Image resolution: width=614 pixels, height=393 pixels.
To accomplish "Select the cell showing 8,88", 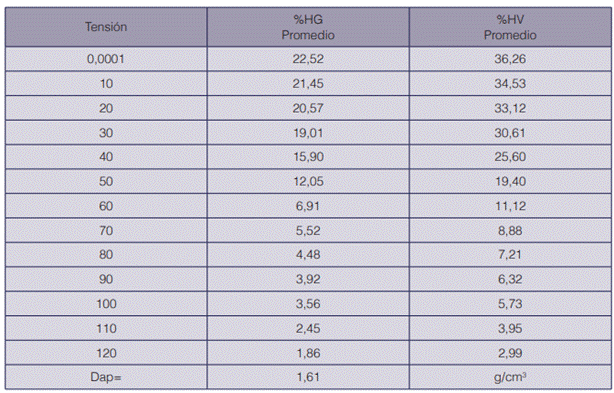I will pos(510,231).
